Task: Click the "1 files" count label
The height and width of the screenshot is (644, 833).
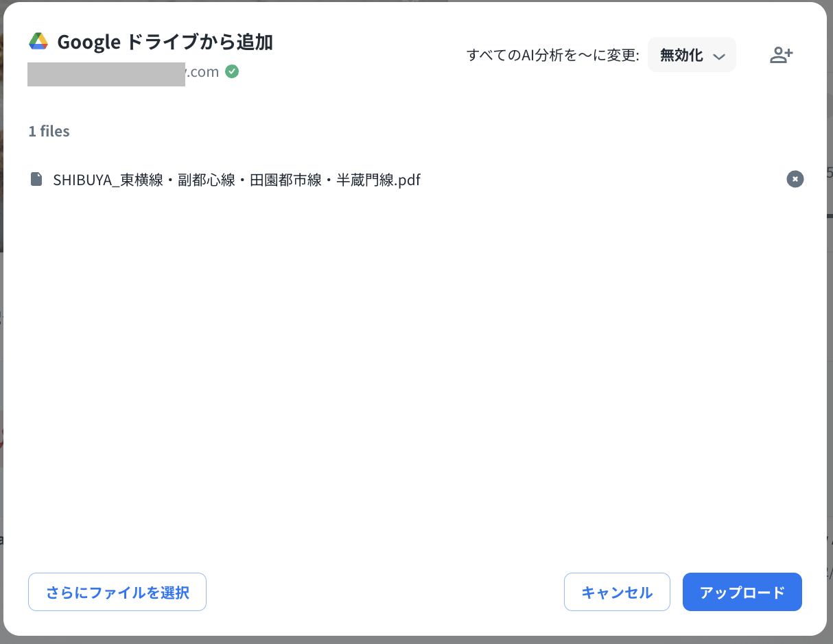Action: point(49,131)
